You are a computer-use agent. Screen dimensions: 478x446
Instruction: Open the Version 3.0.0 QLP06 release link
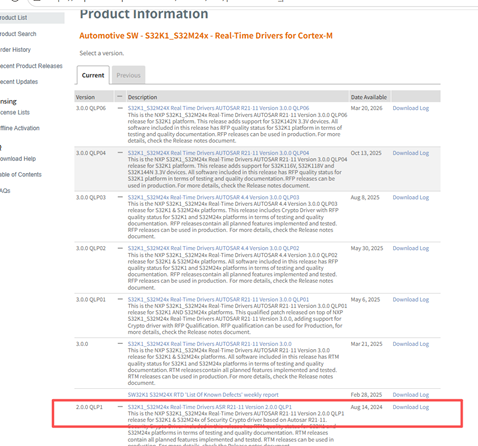pos(218,108)
